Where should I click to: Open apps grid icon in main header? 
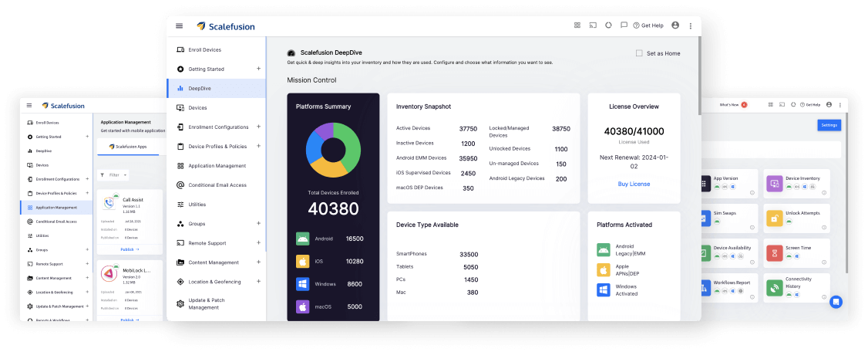point(577,25)
